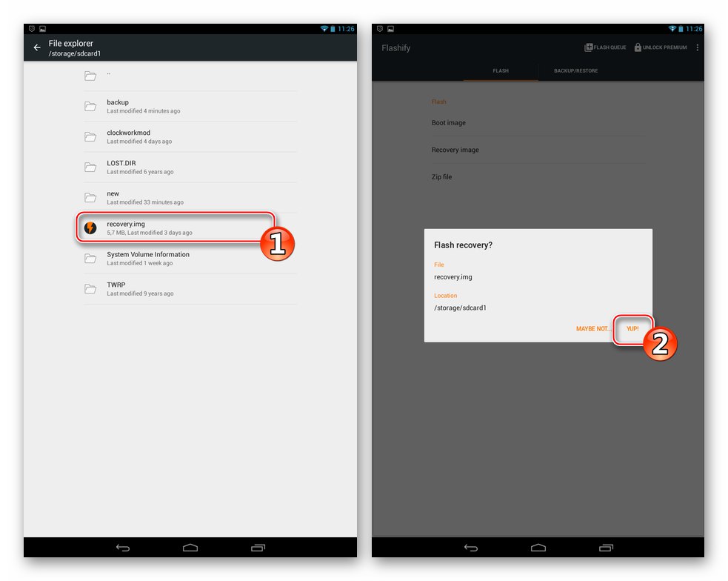Image resolution: width=728 pixels, height=581 pixels.
Task: Switch to the BACKUP/RESTORE tab
Action: pyautogui.click(x=575, y=70)
